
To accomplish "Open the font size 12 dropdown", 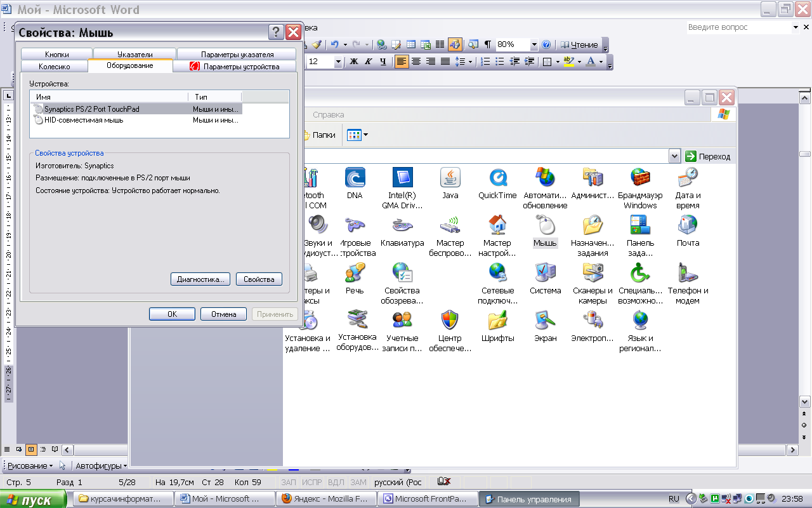I will [338, 62].
